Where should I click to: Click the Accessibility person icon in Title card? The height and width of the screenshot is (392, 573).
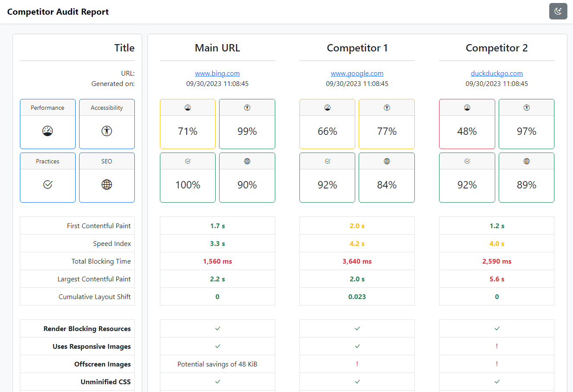pyautogui.click(x=107, y=131)
